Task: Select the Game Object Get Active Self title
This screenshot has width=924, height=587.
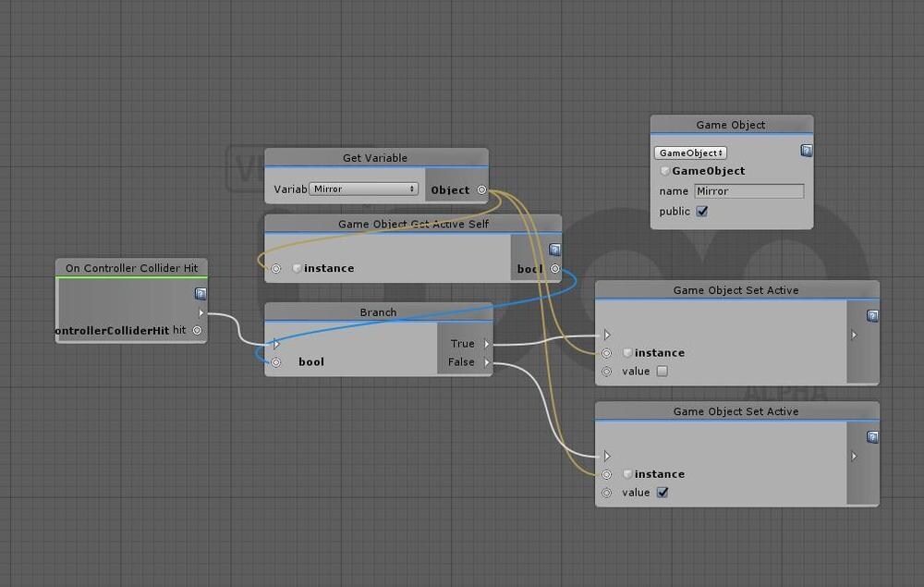Action: (x=413, y=224)
